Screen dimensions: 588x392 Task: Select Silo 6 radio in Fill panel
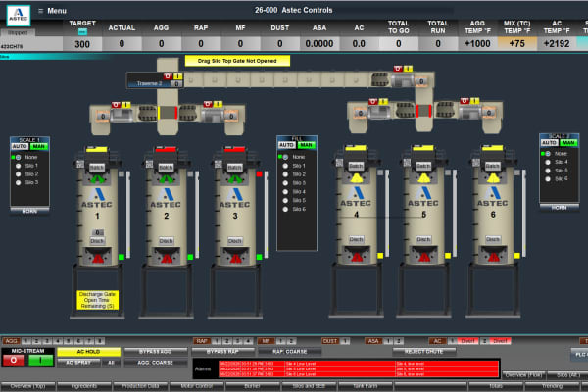pos(285,210)
